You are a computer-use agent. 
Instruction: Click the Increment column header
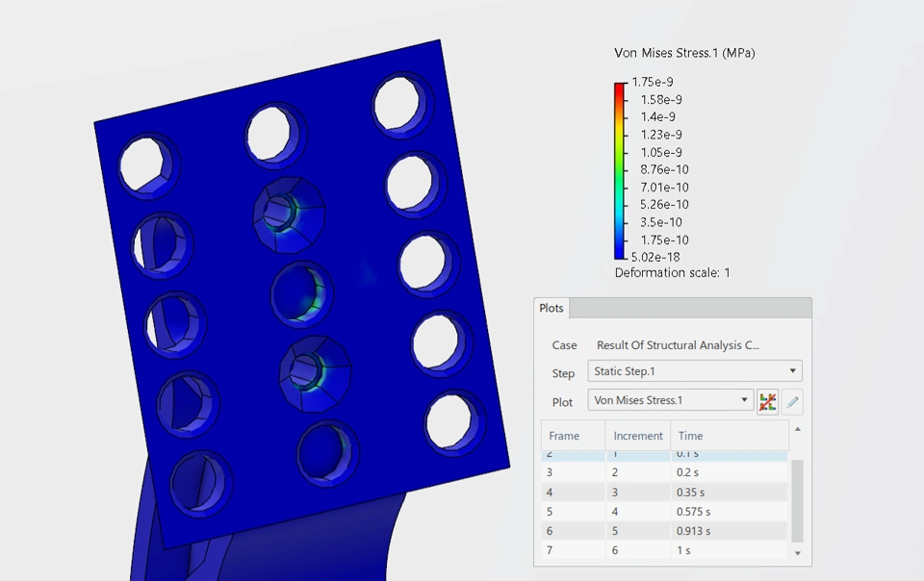tap(637, 436)
